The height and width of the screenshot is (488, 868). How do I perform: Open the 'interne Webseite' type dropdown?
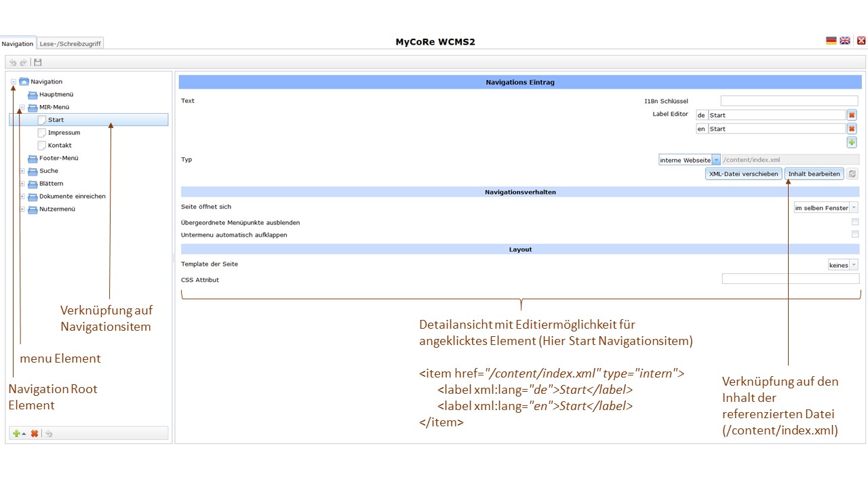coord(716,160)
